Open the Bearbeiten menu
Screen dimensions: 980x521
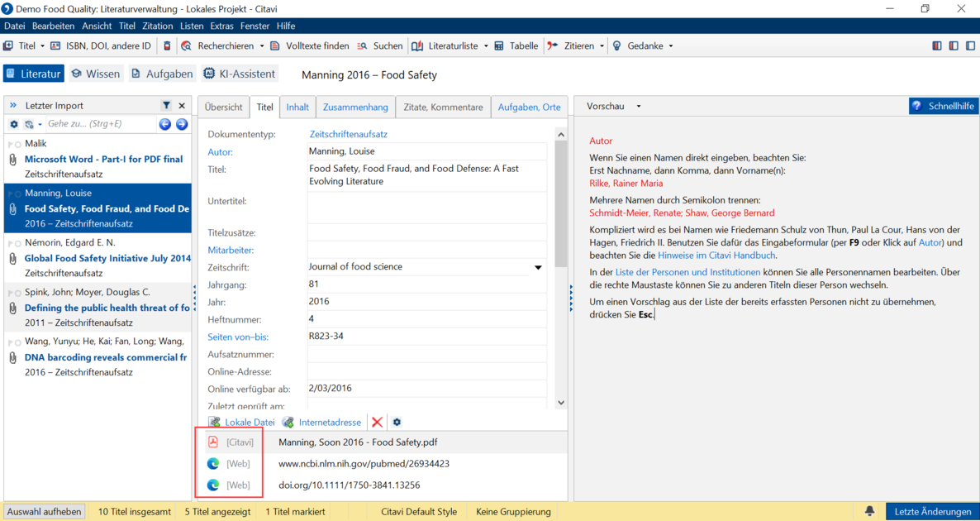tap(53, 26)
